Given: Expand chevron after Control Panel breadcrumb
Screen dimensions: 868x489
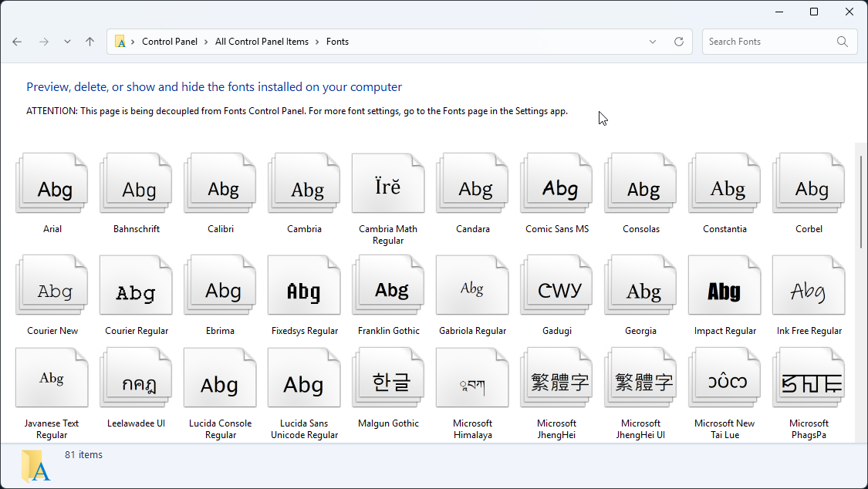Looking at the screenshot, I should 206,42.
